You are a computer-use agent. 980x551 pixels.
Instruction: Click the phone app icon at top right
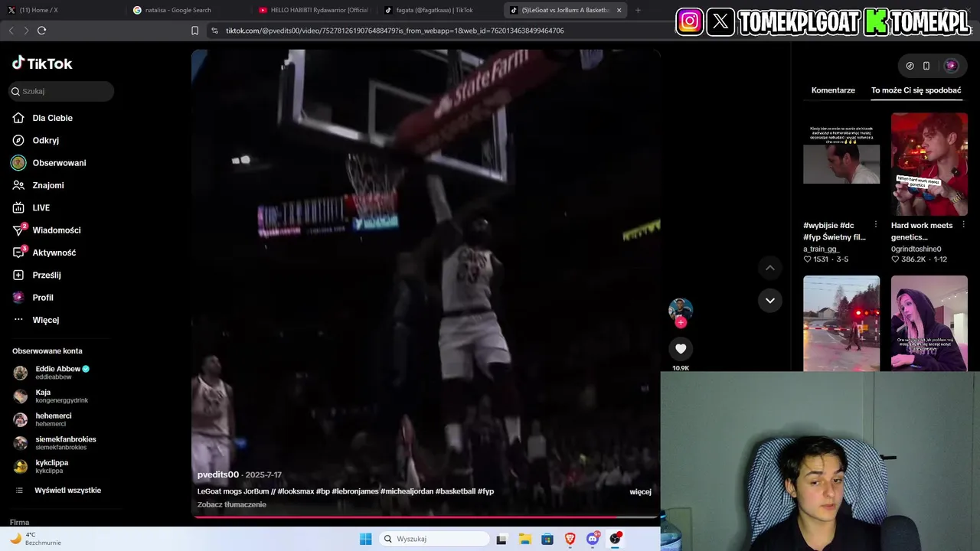click(926, 66)
